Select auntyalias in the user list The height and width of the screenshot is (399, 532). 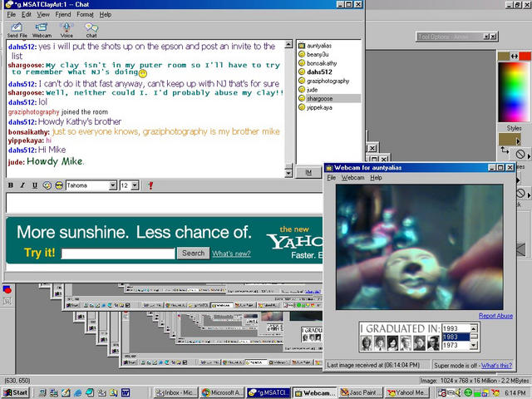tap(319, 46)
